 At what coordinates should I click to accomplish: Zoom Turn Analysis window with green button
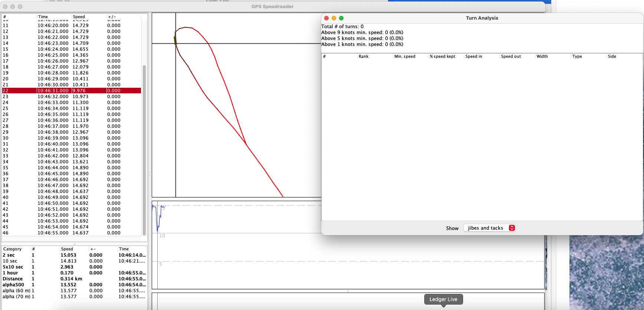341,18
